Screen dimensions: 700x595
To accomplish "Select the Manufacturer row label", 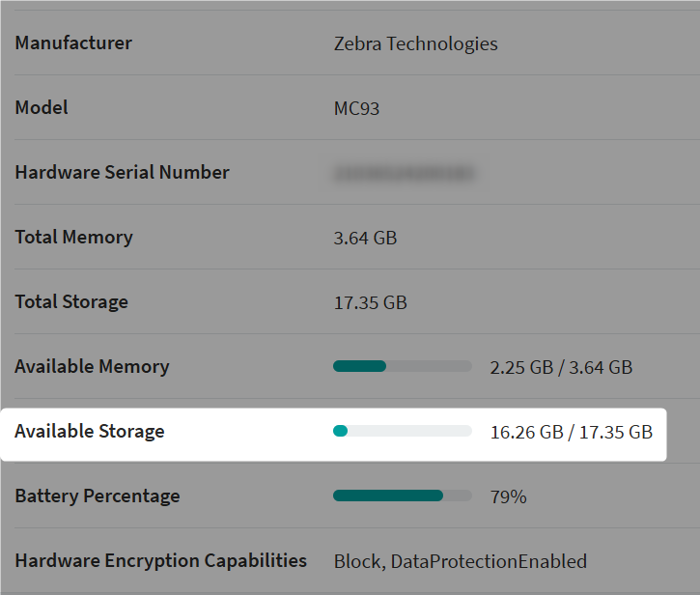I will 73,42.
